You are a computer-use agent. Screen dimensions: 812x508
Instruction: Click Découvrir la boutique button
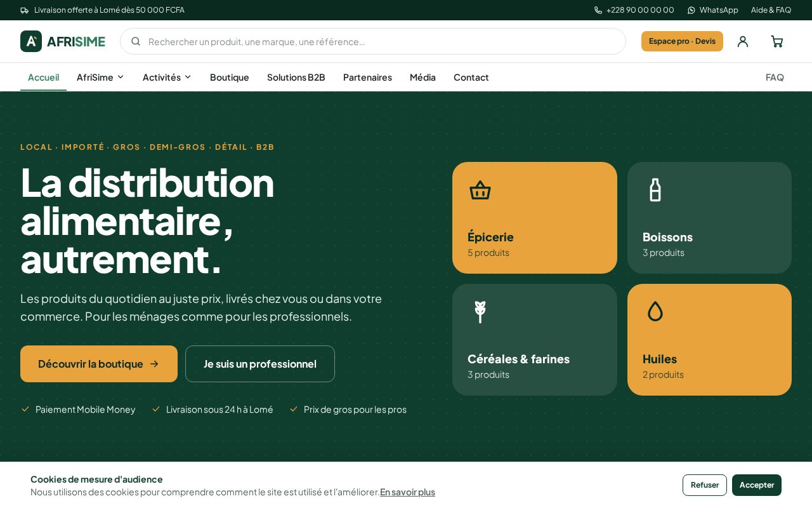point(99,364)
